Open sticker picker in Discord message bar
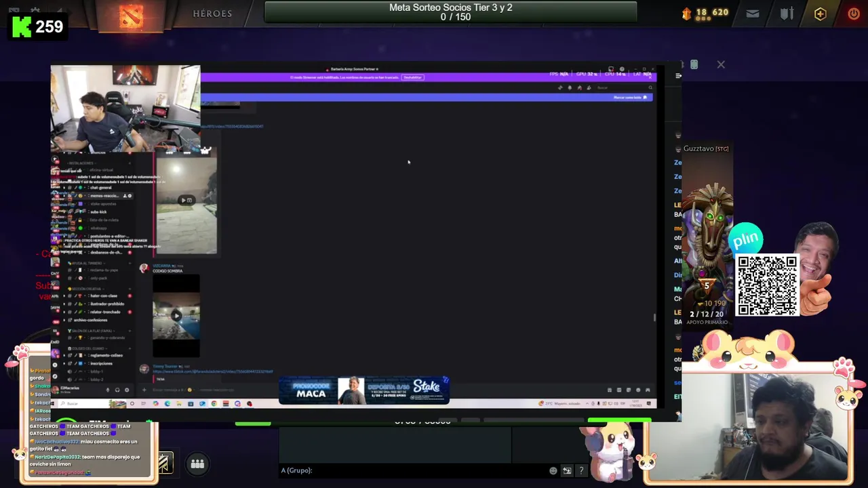This screenshot has height=488, width=868. [629, 390]
